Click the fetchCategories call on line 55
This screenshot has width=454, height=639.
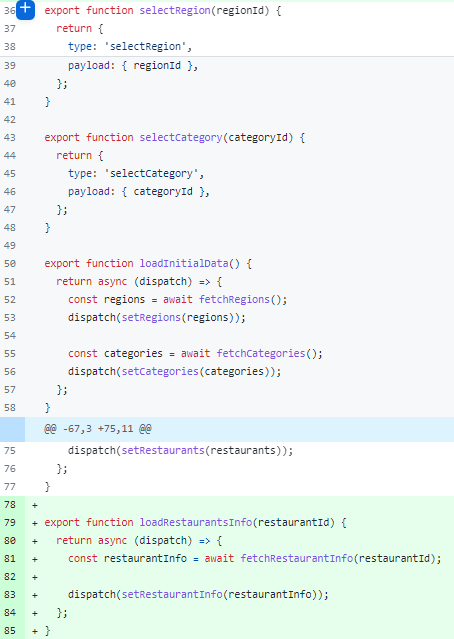click(261, 353)
